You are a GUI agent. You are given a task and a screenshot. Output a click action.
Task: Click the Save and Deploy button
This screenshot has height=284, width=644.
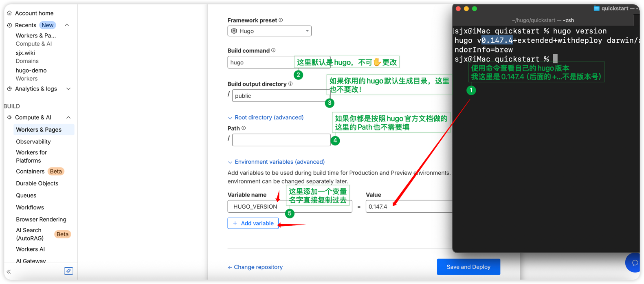pos(468,267)
